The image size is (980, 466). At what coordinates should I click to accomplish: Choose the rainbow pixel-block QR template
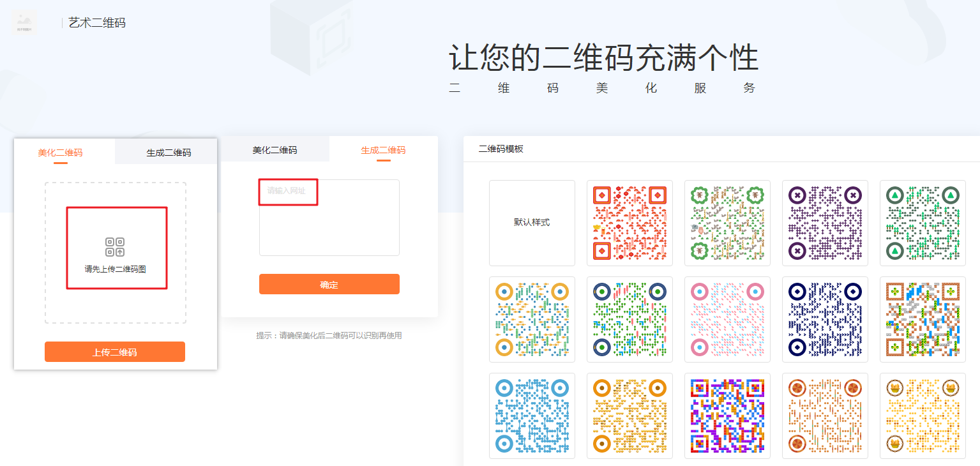tap(727, 416)
